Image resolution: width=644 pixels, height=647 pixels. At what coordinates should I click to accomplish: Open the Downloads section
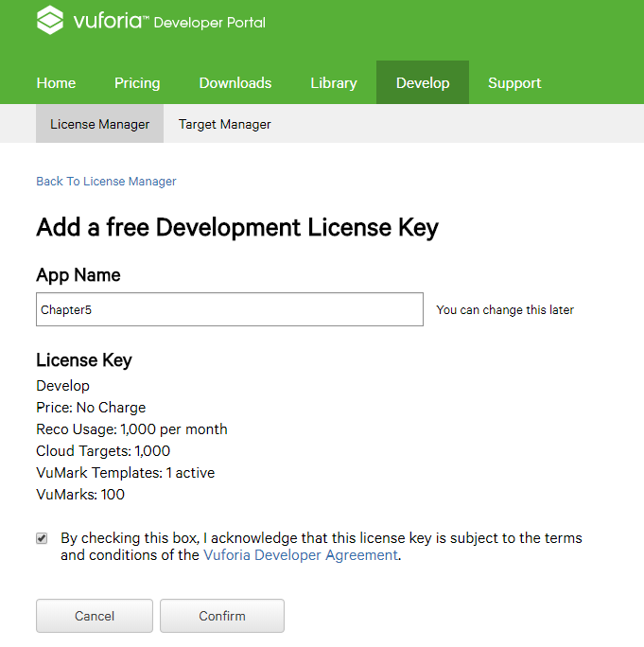(235, 83)
